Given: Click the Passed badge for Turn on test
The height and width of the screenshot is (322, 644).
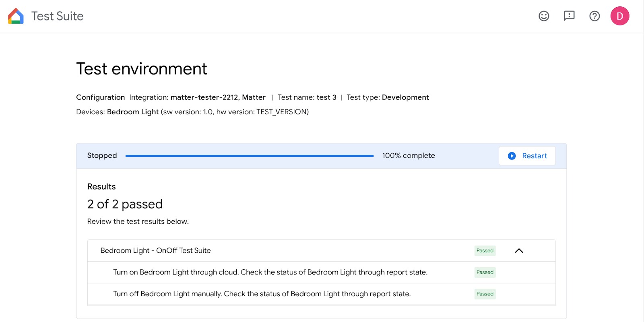Looking at the screenshot, I should [485, 272].
